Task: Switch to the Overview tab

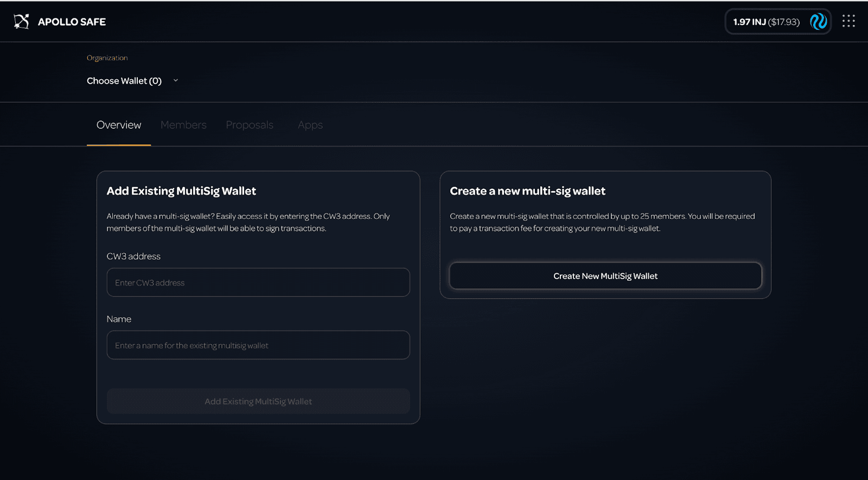Action: click(119, 125)
